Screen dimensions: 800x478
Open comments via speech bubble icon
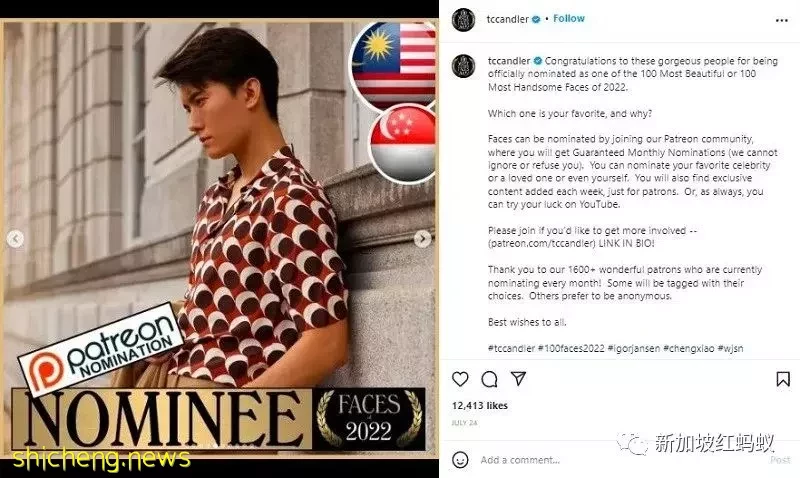point(489,379)
